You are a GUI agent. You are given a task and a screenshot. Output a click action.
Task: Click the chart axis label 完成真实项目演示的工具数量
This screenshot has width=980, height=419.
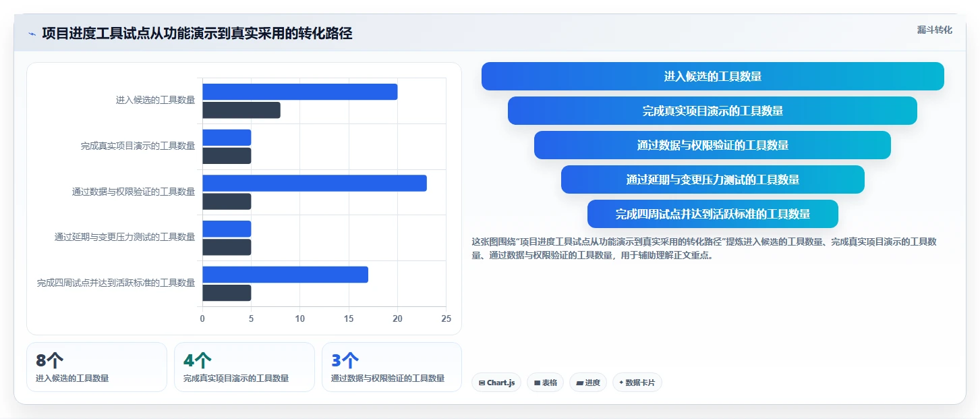(138, 146)
